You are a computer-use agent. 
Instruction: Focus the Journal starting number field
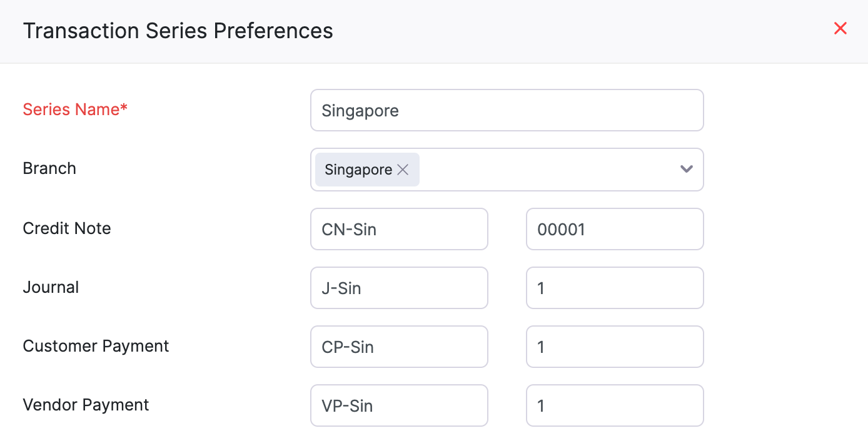tap(614, 288)
